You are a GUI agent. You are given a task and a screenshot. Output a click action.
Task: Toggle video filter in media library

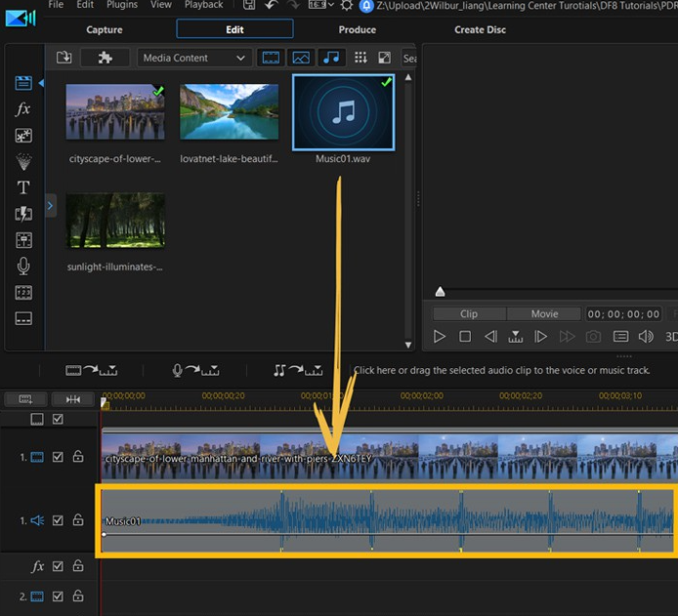pos(271,58)
